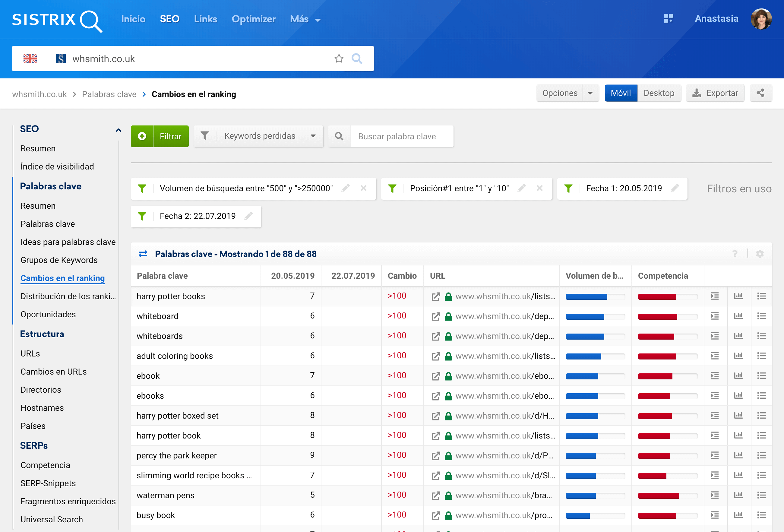Open the table help question mark icon
The image size is (784, 532).
(735, 254)
